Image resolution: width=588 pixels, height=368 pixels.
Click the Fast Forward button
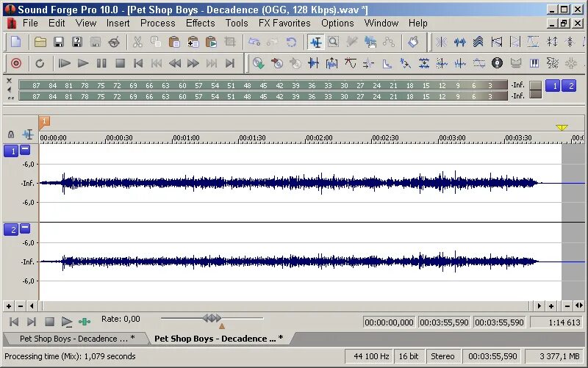[193, 63]
